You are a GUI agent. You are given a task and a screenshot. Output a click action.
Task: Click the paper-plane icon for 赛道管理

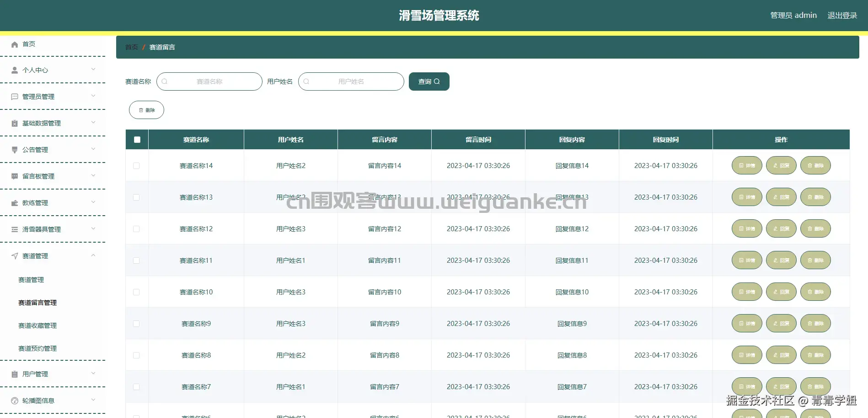[15, 256]
